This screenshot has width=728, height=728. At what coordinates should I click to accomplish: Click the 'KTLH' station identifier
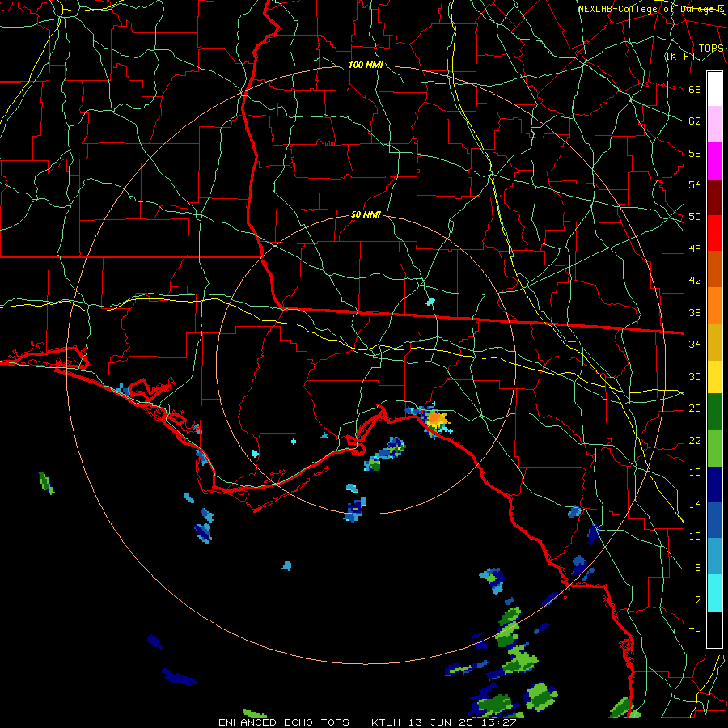386,722
